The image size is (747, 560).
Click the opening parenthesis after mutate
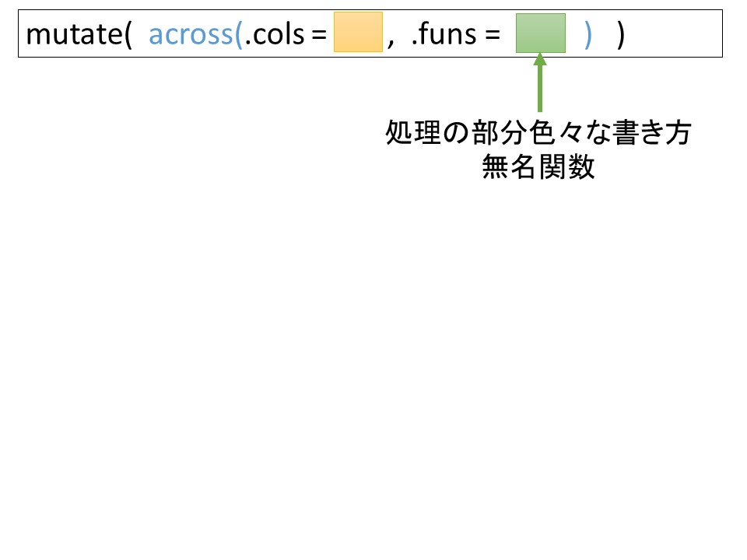(128, 35)
